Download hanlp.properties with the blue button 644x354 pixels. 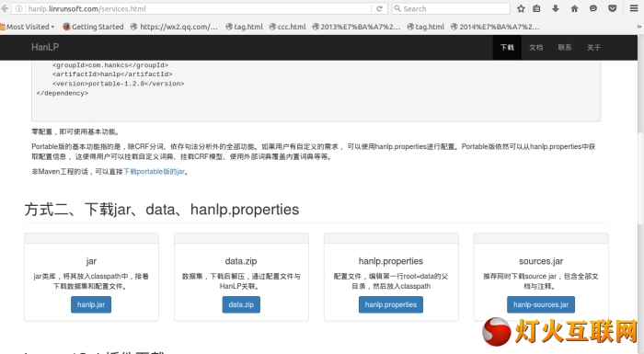[391, 304]
